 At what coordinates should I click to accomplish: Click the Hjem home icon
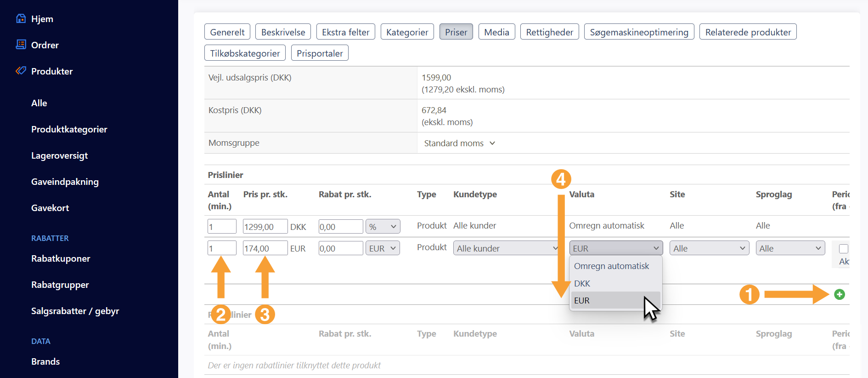click(x=21, y=18)
